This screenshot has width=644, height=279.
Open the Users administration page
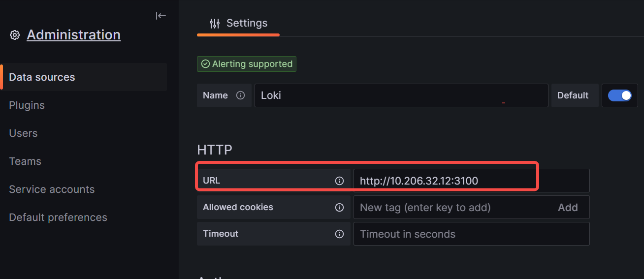(x=23, y=133)
